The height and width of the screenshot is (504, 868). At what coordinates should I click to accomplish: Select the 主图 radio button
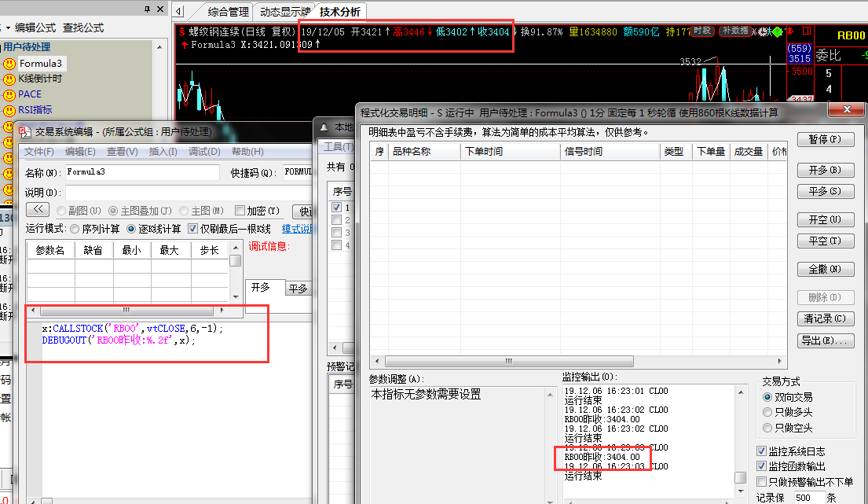pyautogui.click(x=184, y=211)
